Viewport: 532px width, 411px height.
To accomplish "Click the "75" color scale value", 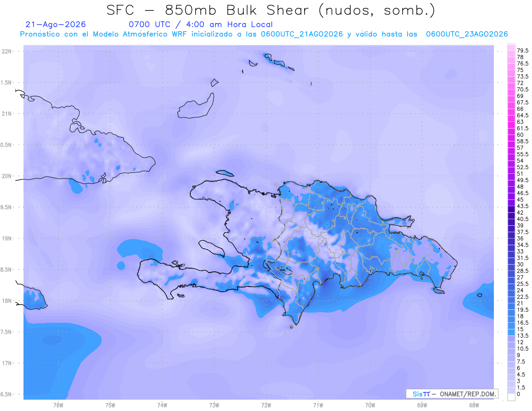I will pyautogui.click(x=520, y=70).
